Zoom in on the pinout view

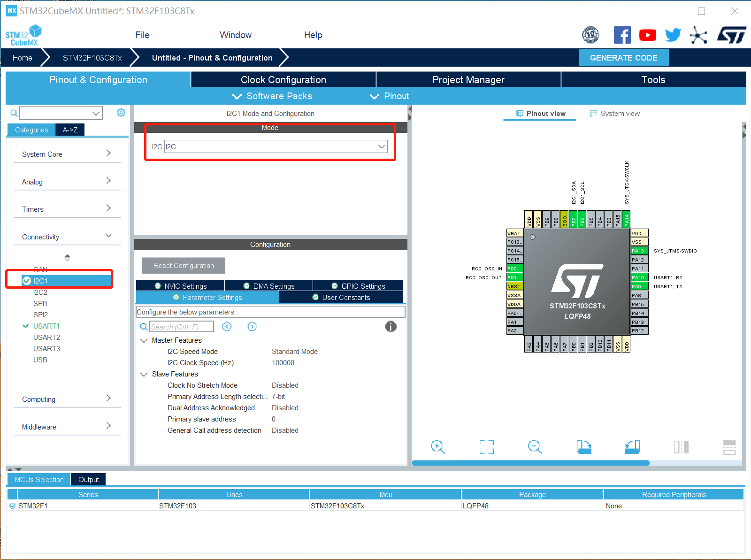tap(438, 446)
